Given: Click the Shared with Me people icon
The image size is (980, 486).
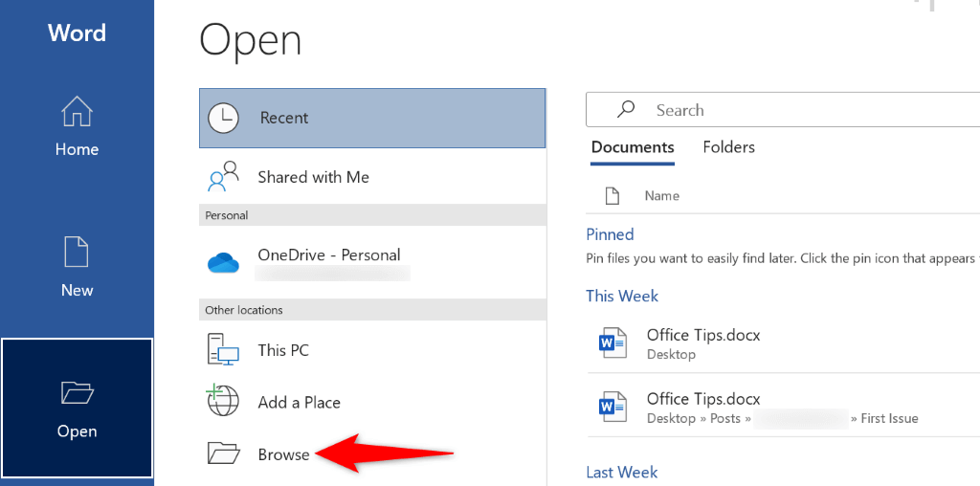Looking at the screenshot, I should tap(223, 177).
